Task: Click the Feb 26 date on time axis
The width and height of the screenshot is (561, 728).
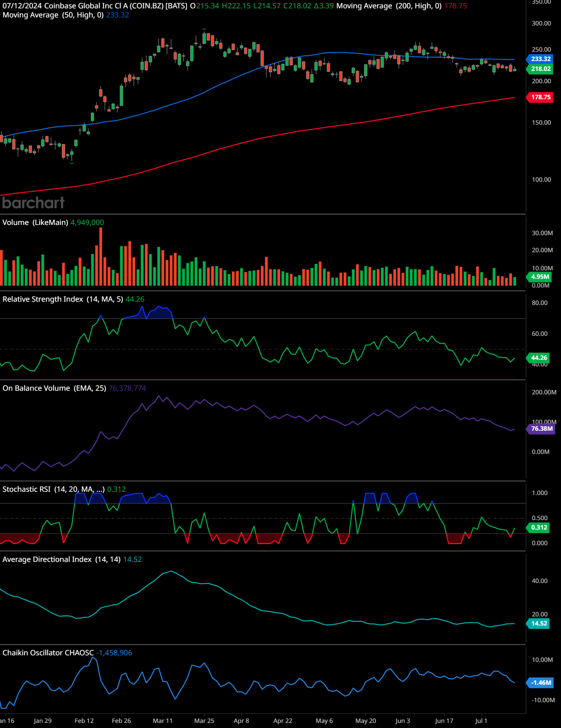Action: tap(121, 721)
